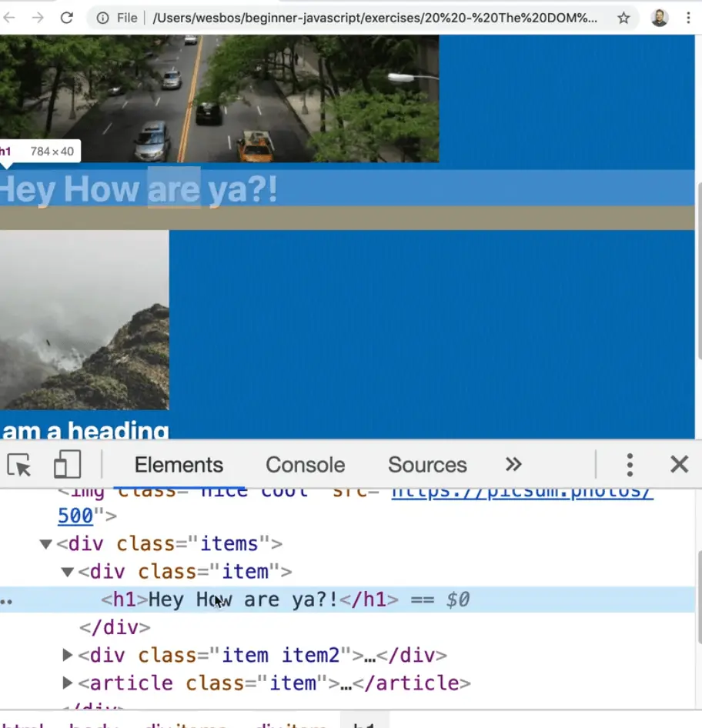Switch to the Sources tab

tap(427, 465)
